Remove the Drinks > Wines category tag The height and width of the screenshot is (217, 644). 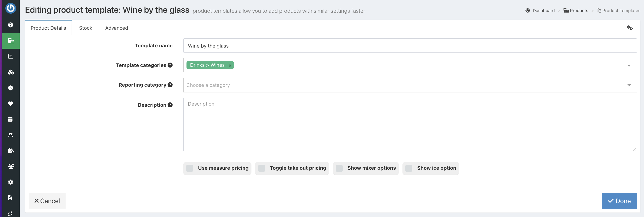(x=230, y=65)
